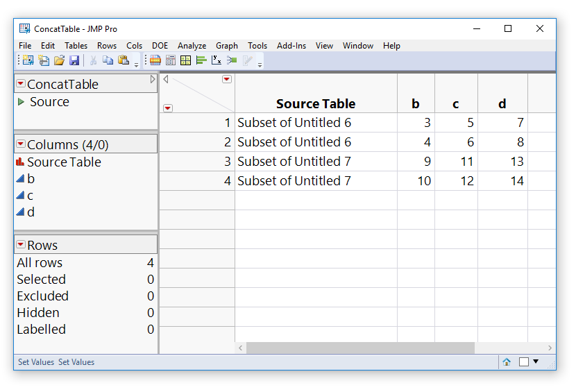Open the first toolbar overflow options arrow
This screenshot has height=392, width=576.
pos(136,65)
